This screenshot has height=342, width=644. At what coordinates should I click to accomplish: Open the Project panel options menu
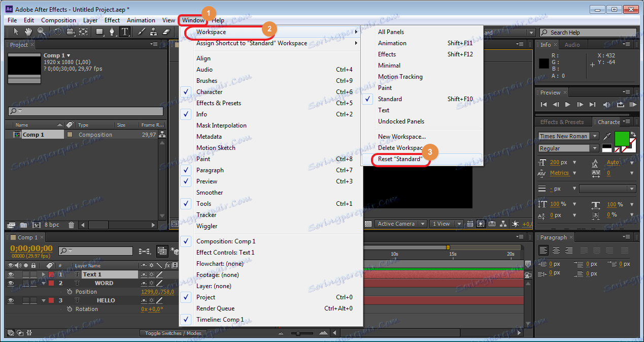coord(154,45)
